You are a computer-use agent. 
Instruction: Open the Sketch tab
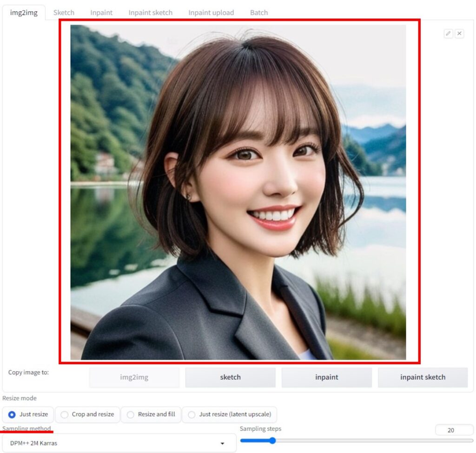(x=64, y=13)
